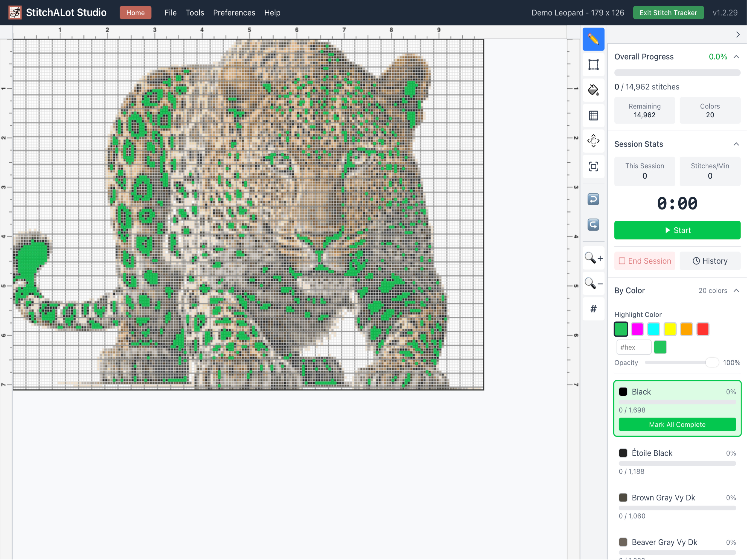Click Exit Stitch Tracker button
This screenshot has height=560, width=747.
(x=668, y=13)
